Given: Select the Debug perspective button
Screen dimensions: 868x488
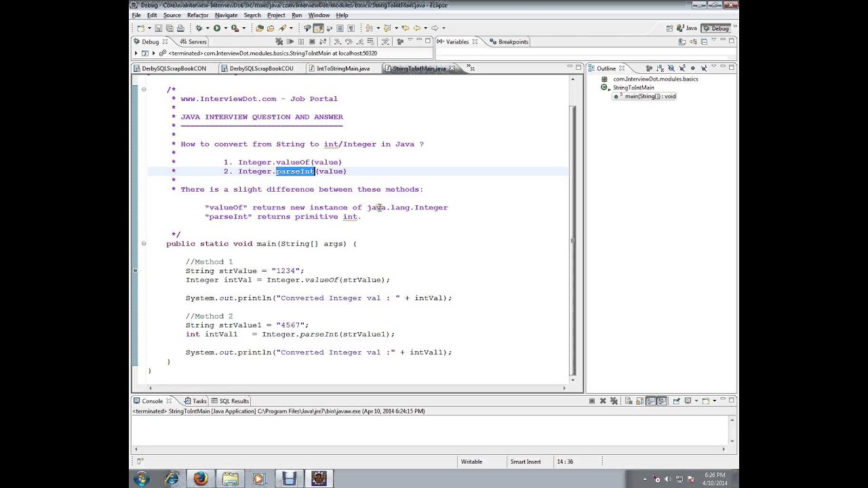Looking at the screenshot, I should click(x=715, y=28).
